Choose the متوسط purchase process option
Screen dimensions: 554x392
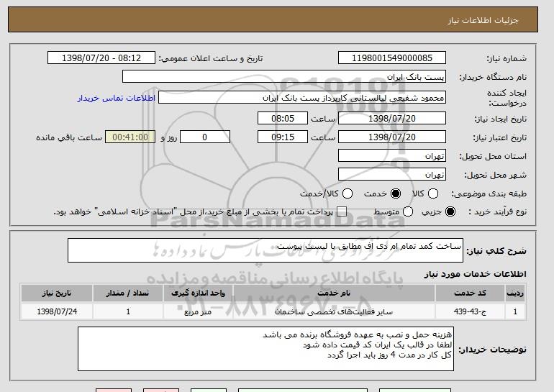[408, 211]
